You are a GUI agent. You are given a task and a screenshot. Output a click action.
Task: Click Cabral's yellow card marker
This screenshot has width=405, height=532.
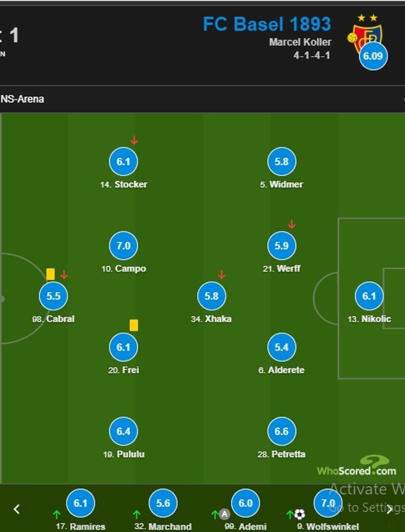coord(50,274)
